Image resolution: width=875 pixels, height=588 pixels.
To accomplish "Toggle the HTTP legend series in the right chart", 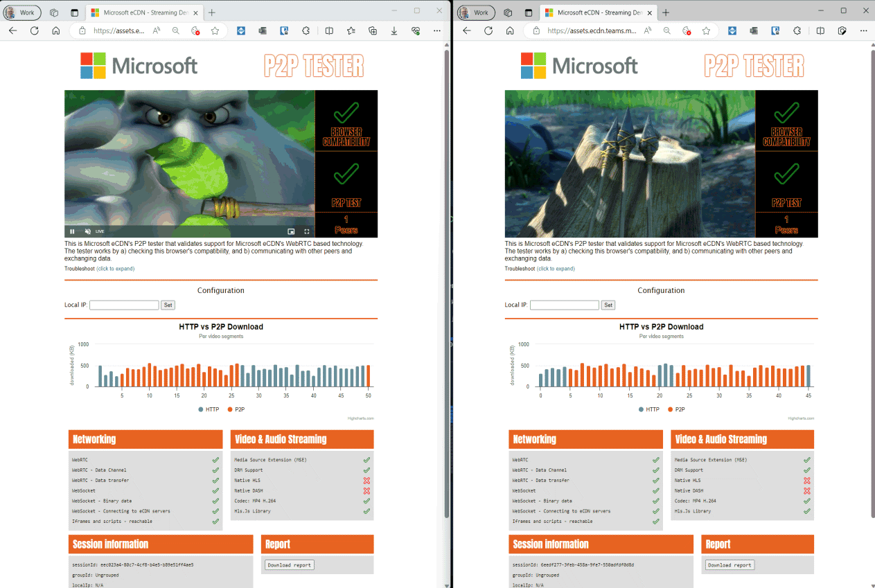I will coord(649,409).
